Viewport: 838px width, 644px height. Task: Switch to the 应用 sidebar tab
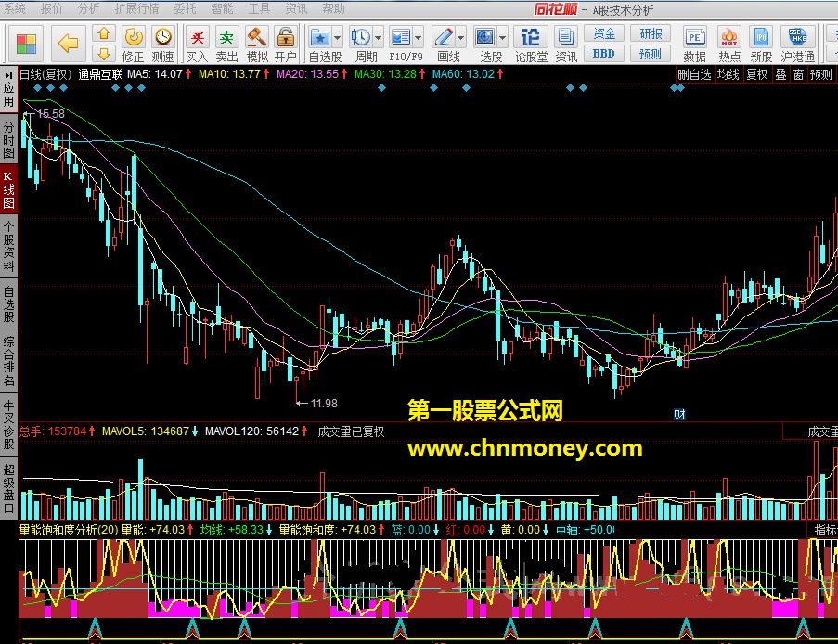click(x=8, y=94)
